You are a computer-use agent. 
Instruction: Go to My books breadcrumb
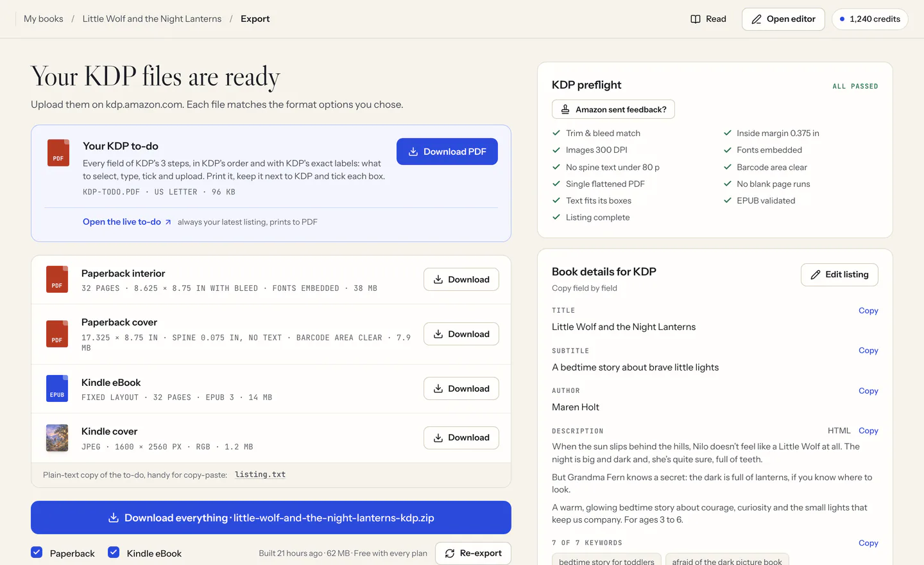[44, 19]
